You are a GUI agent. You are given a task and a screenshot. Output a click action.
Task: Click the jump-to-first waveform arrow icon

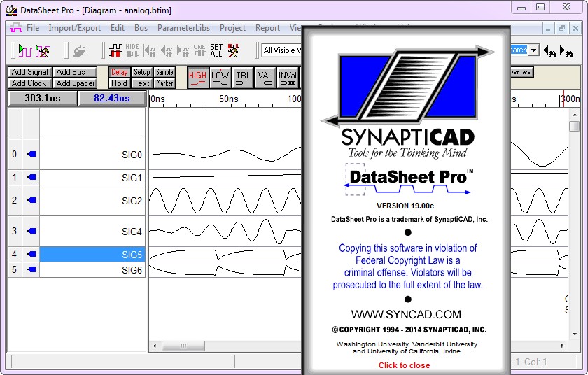coord(149,50)
